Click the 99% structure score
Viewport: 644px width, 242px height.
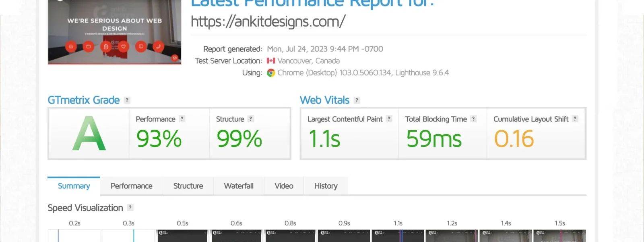pos(239,139)
